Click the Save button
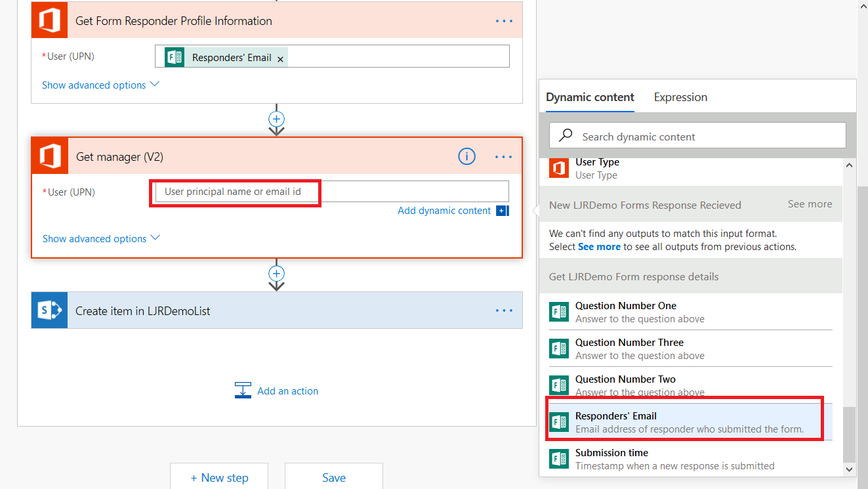This screenshot has width=868, height=489. [334, 477]
